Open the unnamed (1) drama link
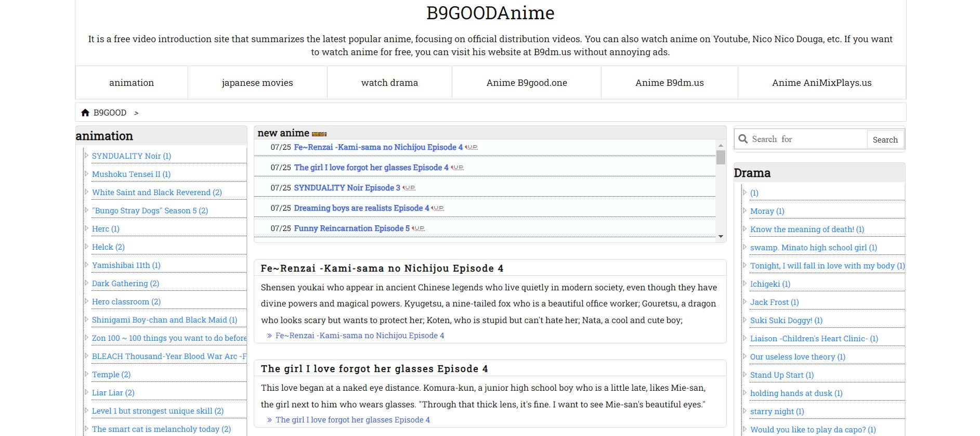Image resolution: width=980 pixels, height=436 pixels. coord(754,193)
